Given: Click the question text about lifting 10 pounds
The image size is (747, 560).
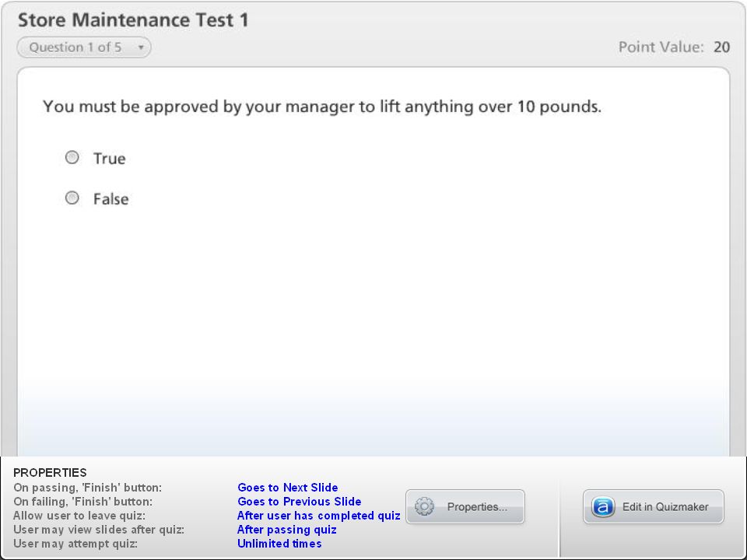Looking at the screenshot, I should [322, 107].
